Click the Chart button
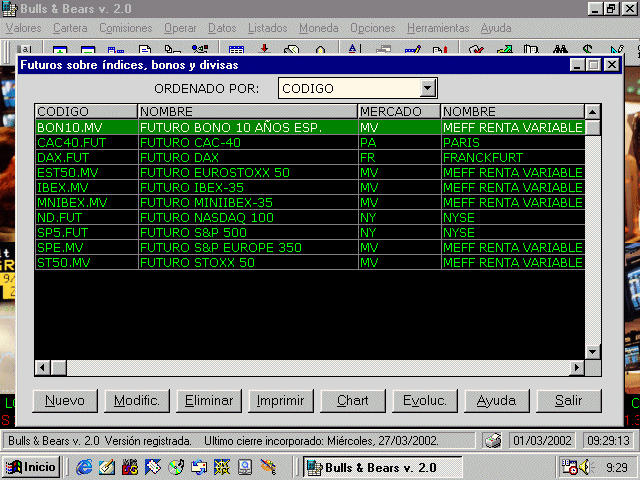The height and width of the screenshot is (480, 640). pyautogui.click(x=353, y=401)
